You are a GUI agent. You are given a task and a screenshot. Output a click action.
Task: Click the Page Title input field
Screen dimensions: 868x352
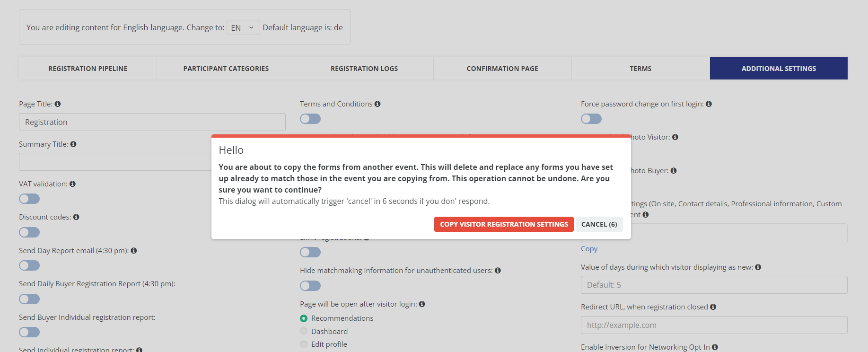coord(152,122)
